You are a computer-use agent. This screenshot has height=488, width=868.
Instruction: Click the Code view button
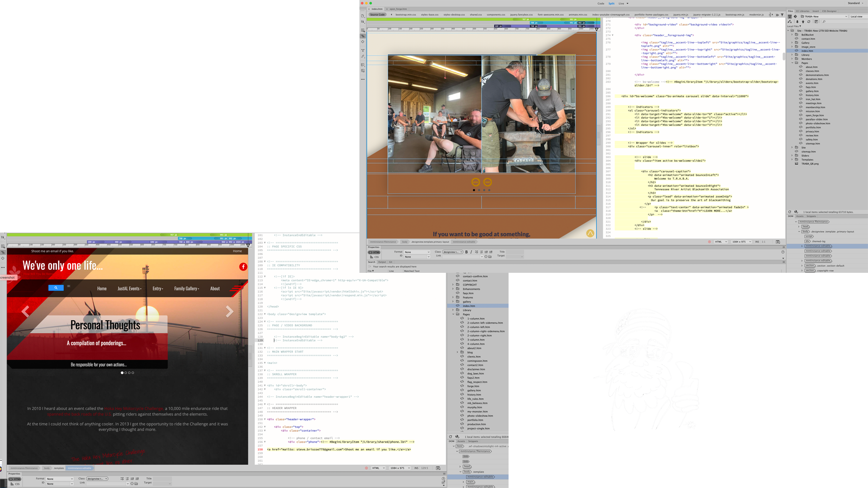tap(601, 3)
